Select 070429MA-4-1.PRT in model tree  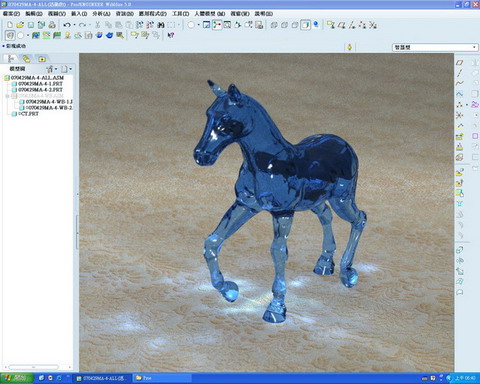pyautogui.click(x=40, y=84)
